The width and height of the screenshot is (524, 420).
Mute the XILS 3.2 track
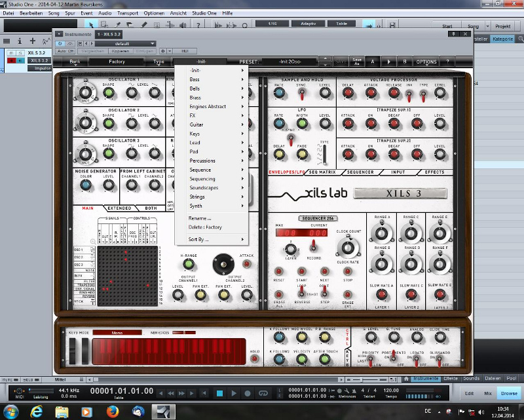[11, 53]
